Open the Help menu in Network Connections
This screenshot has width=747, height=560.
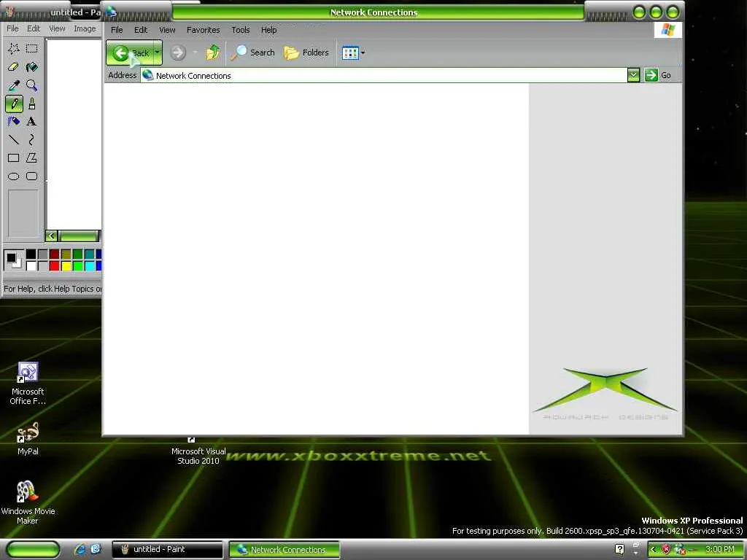268,30
